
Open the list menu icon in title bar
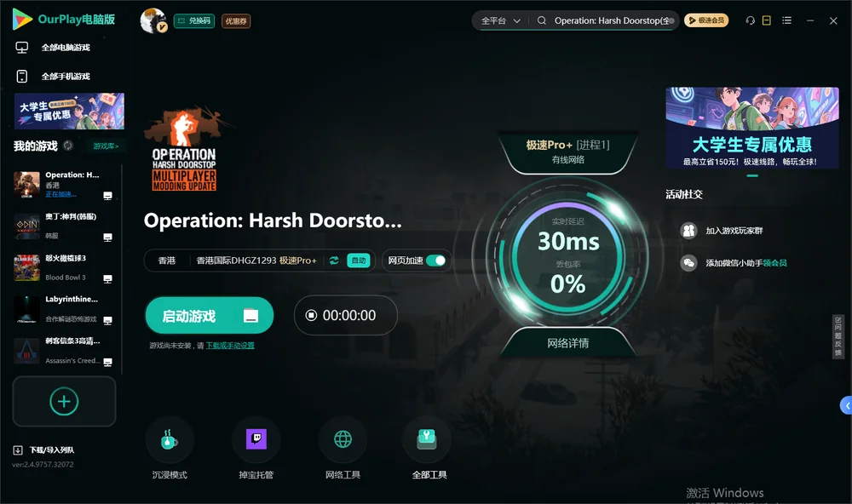click(786, 20)
